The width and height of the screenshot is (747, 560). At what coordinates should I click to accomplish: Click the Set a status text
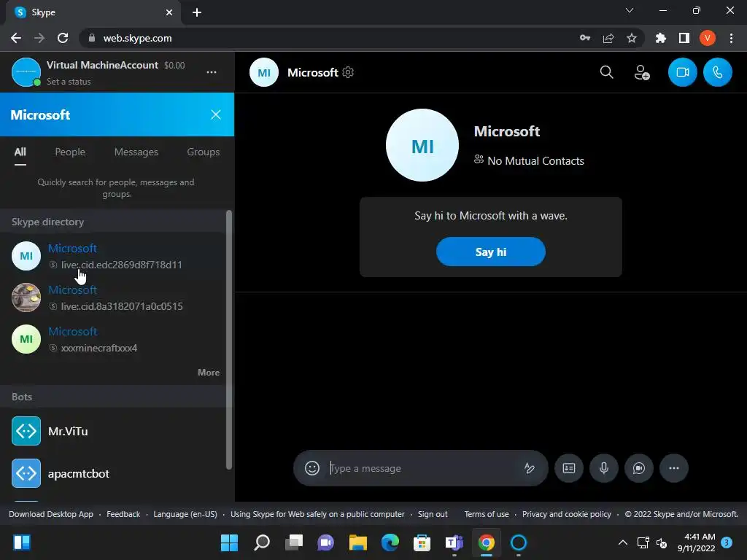pos(69,82)
